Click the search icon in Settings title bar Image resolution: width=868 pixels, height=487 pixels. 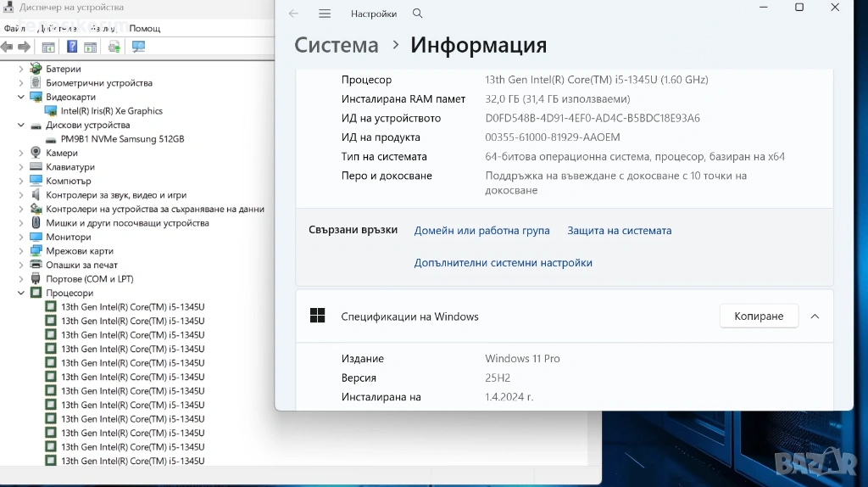(x=417, y=14)
